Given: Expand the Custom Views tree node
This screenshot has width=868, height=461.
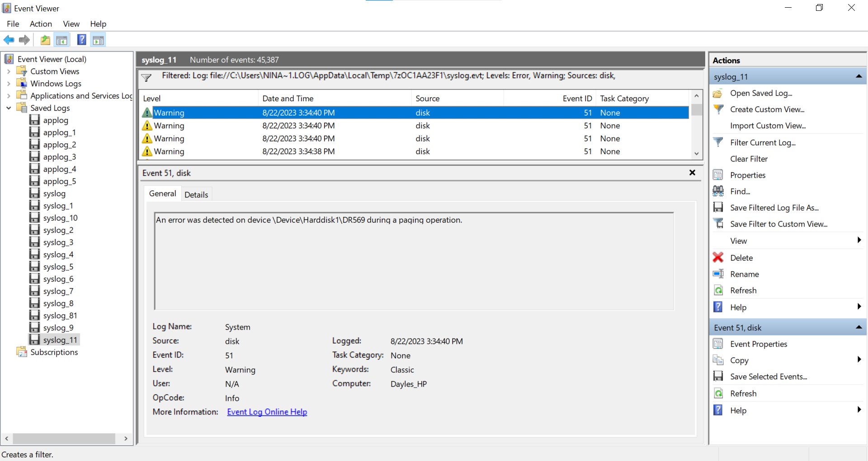Looking at the screenshot, I should (9, 71).
